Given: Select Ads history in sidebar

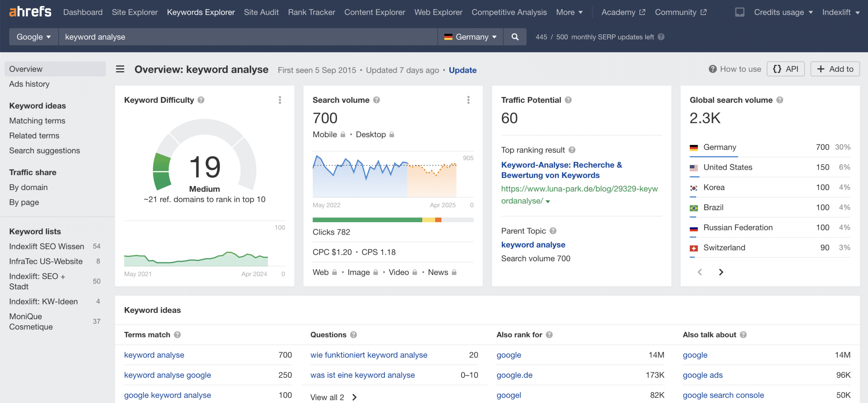Looking at the screenshot, I should (x=29, y=84).
